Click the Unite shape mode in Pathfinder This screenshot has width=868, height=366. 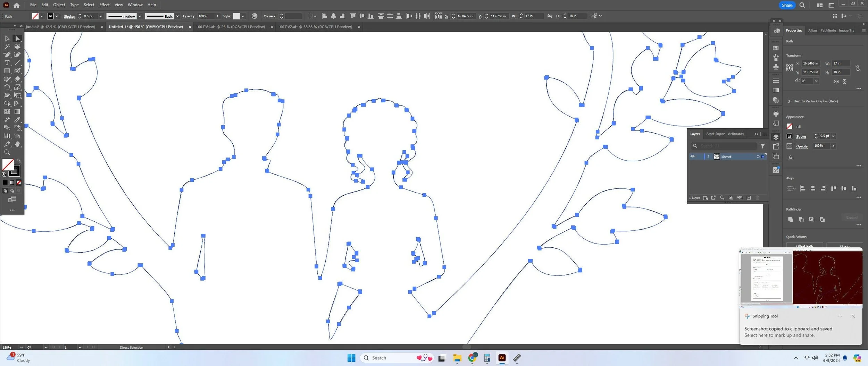791,219
